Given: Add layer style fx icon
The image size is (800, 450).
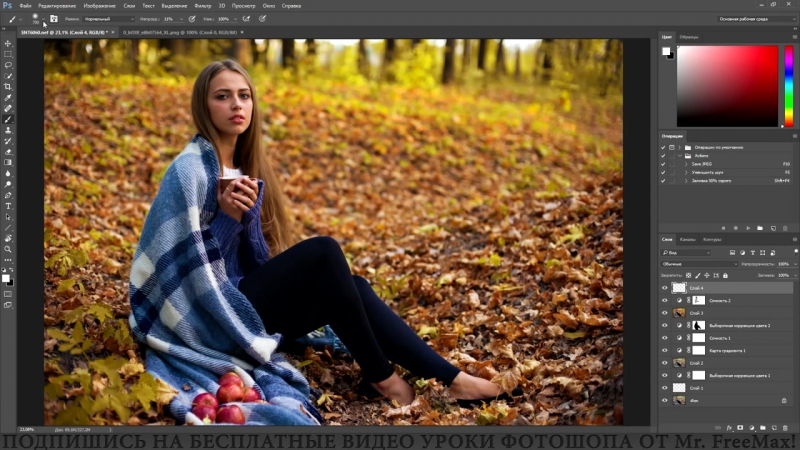Looking at the screenshot, I should pyautogui.click(x=729, y=428).
